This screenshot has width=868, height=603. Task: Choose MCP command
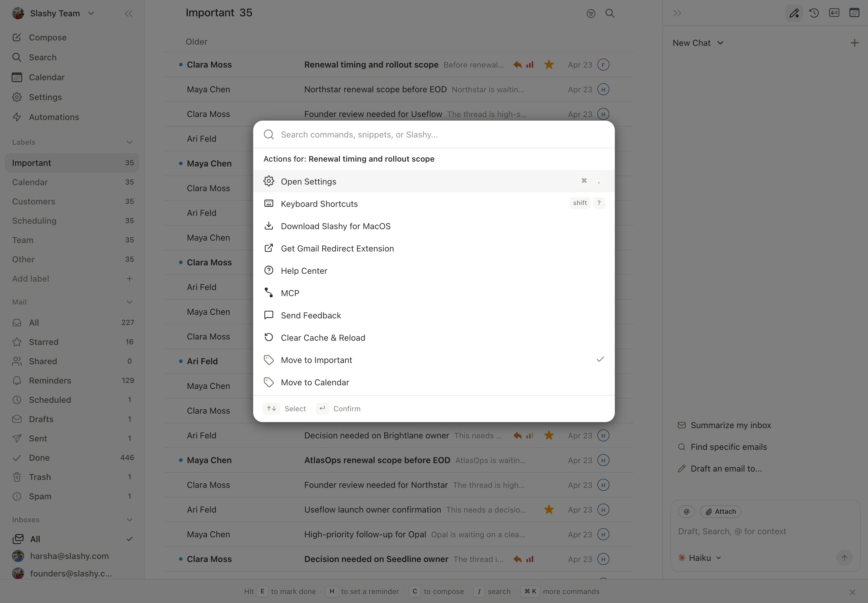[434, 293]
